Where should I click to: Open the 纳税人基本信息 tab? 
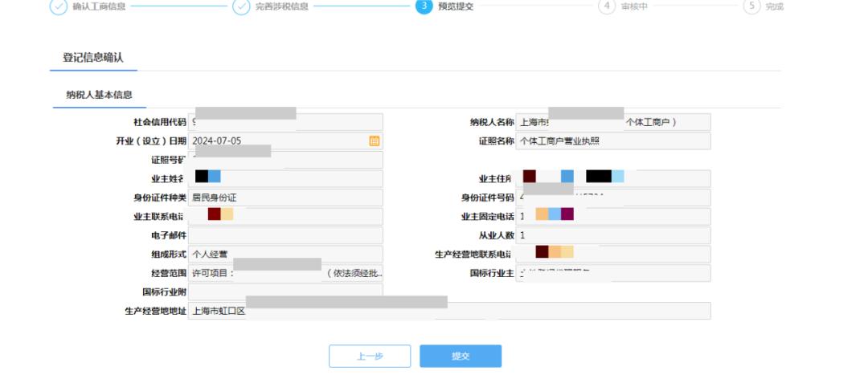99,95
